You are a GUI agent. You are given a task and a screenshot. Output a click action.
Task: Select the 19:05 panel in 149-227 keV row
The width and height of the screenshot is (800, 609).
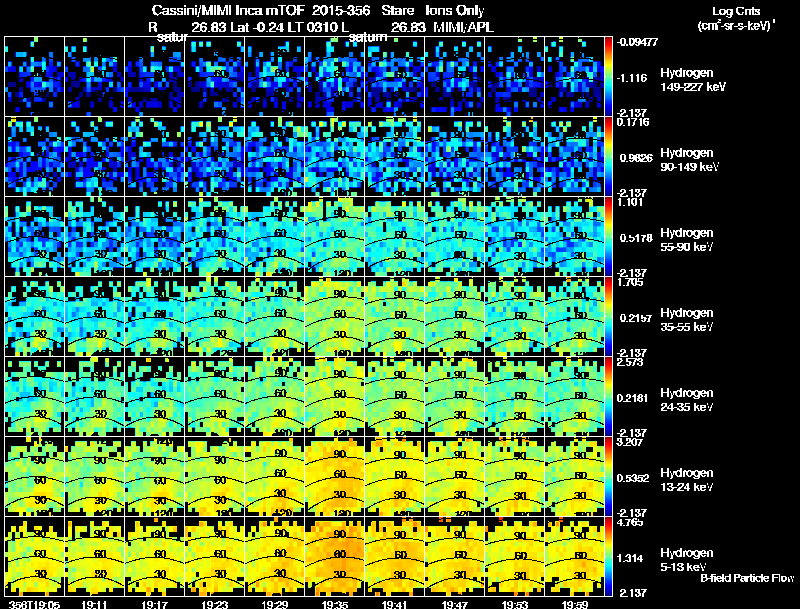click(34, 76)
